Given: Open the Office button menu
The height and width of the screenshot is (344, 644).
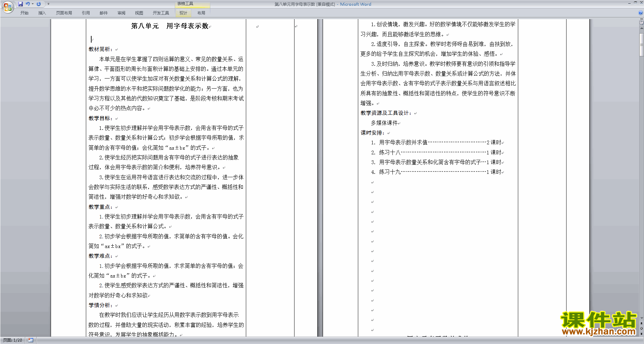Looking at the screenshot, I should 7,7.
